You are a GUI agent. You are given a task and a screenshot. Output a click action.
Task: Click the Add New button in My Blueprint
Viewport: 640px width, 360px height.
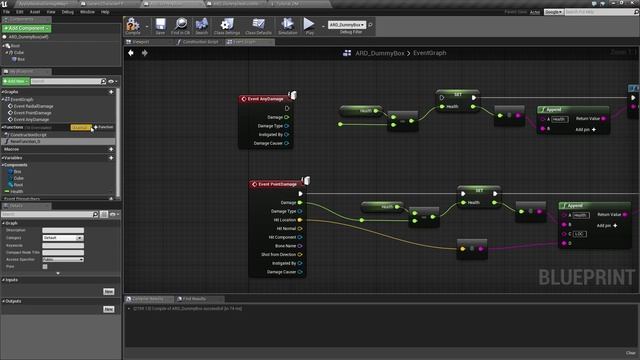[16, 81]
